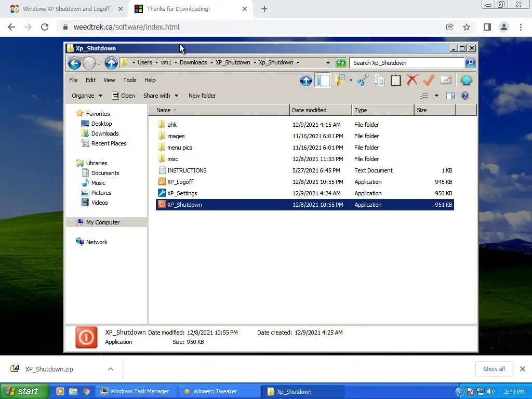The width and height of the screenshot is (532, 399).
Task: Click New folder button
Action: 202,96
